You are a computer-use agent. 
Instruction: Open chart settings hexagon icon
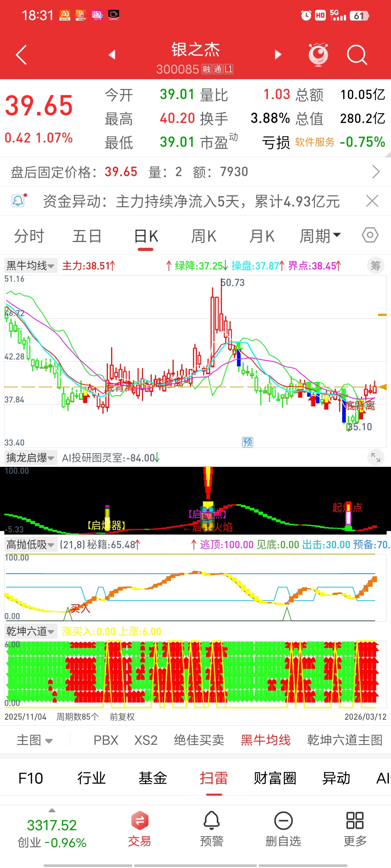pyautogui.click(x=370, y=235)
